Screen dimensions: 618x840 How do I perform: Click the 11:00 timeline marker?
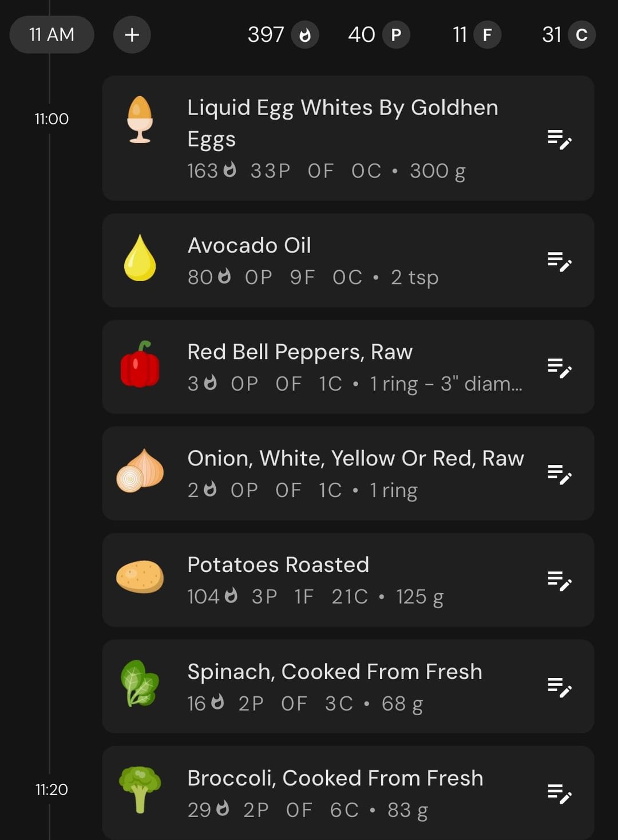pos(51,119)
